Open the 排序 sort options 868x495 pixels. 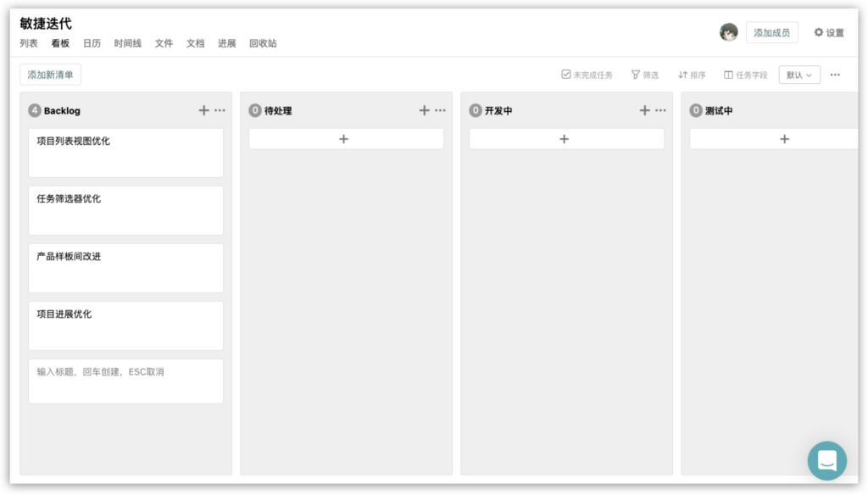(692, 75)
